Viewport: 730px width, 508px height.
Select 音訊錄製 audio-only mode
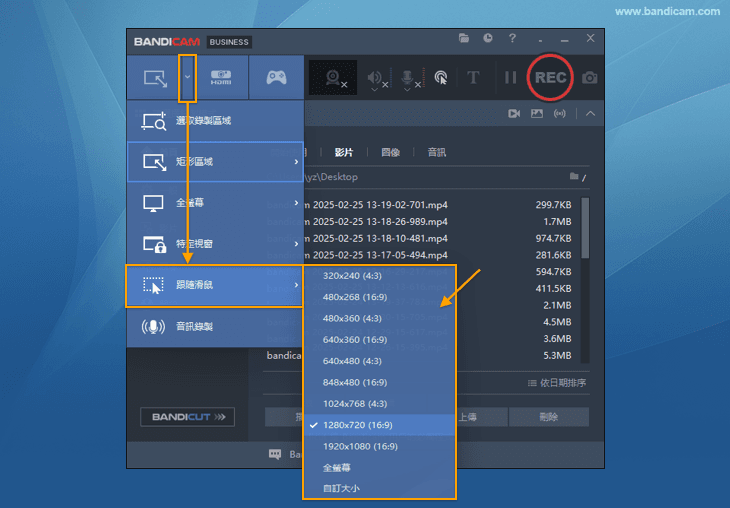pos(215,326)
